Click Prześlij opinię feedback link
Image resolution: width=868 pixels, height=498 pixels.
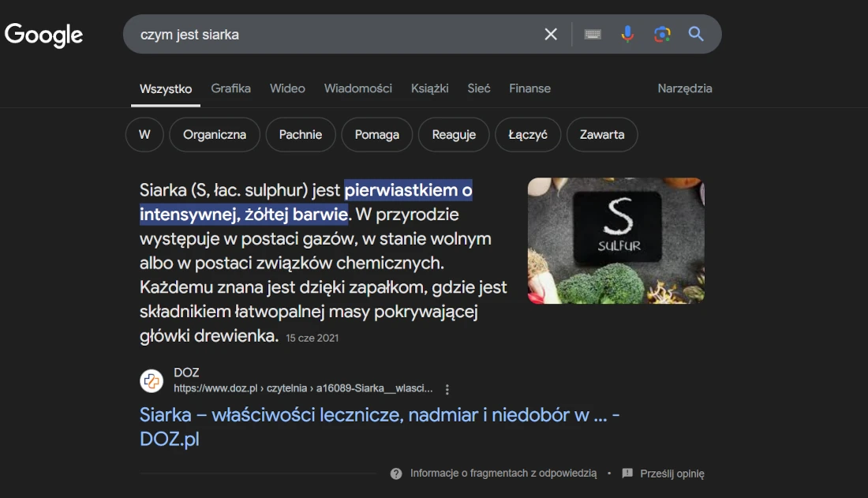[x=672, y=474]
